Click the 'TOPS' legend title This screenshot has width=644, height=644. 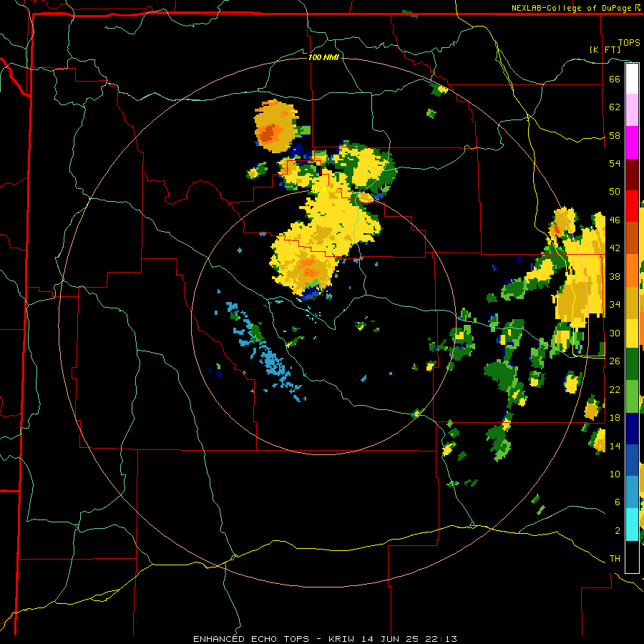pos(629,42)
